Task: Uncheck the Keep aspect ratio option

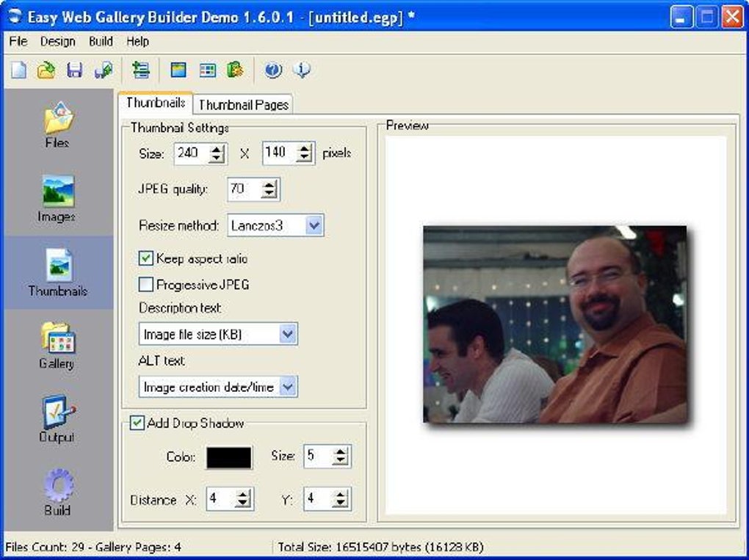Action: pos(145,258)
